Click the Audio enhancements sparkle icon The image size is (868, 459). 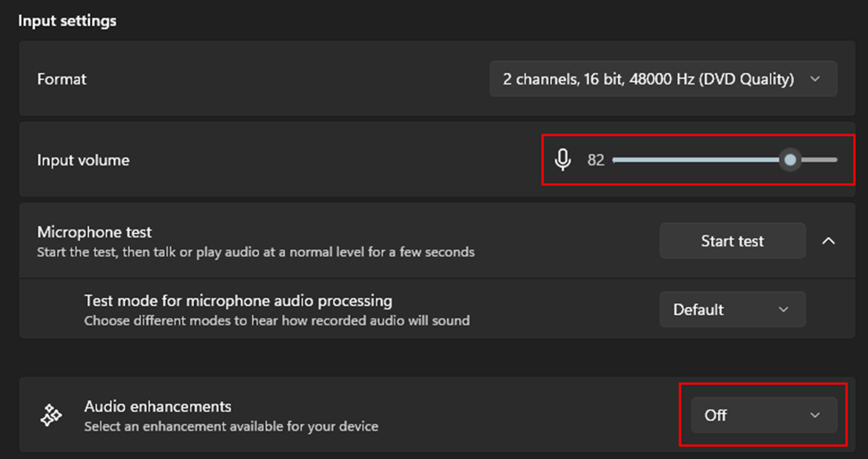[x=51, y=415]
